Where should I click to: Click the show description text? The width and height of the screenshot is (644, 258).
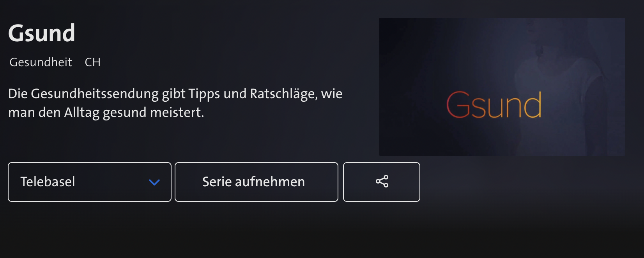coord(175,103)
